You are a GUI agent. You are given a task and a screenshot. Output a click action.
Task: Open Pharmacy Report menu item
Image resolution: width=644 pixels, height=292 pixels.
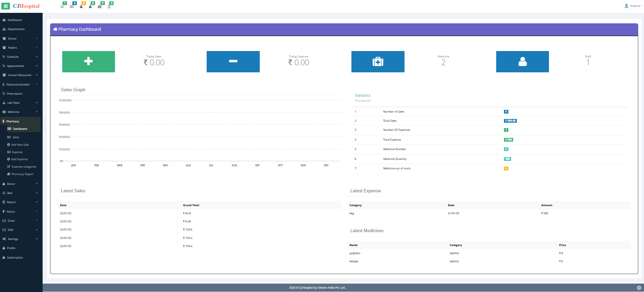22,174
